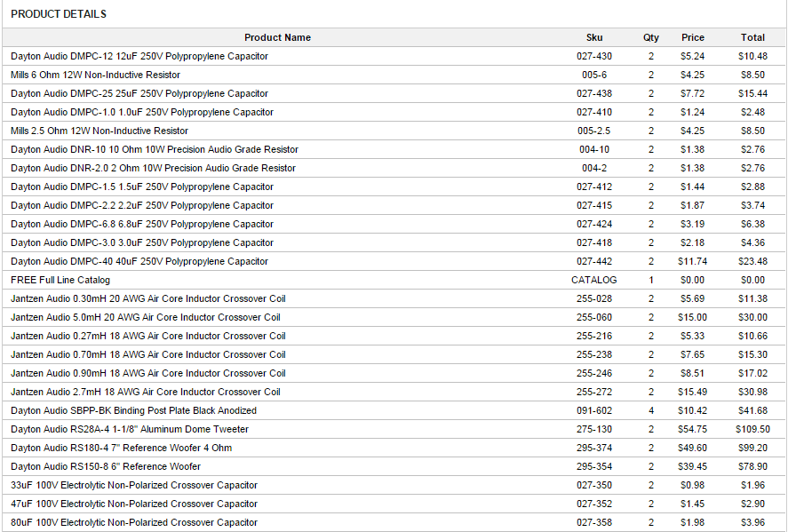
Task: Click SKU 275-130
Action: (594, 429)
